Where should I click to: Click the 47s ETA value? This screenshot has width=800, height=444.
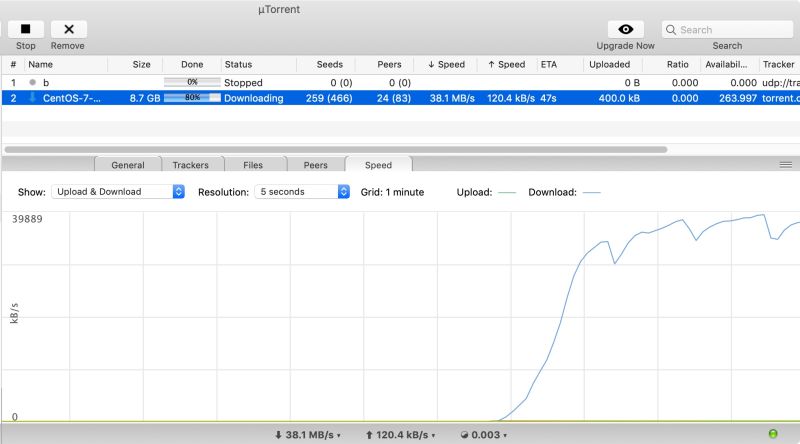(548, 98)
